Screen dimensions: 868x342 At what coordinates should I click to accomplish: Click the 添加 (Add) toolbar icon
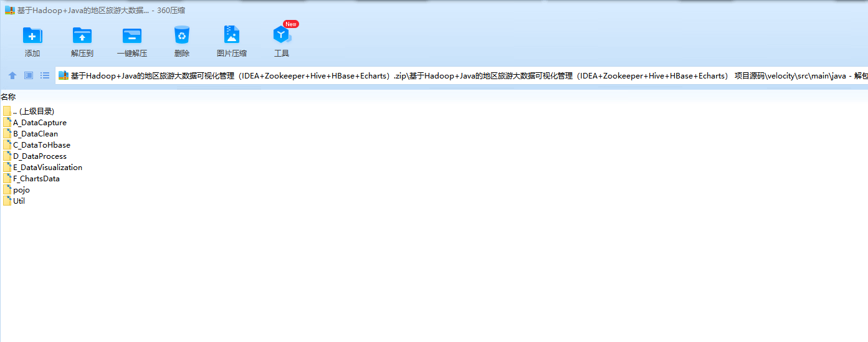pyautogui.click(x=32, y=35)
